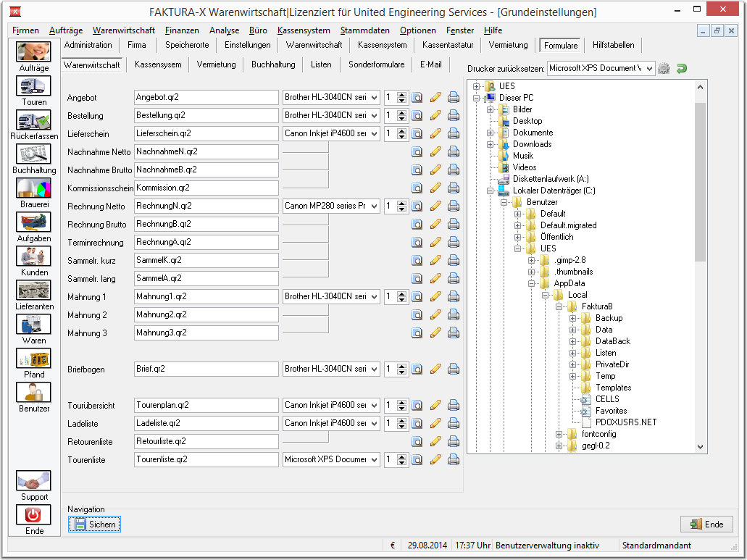
Task: Open the Tourenliste printer dropdown
Action: [374, 459]
